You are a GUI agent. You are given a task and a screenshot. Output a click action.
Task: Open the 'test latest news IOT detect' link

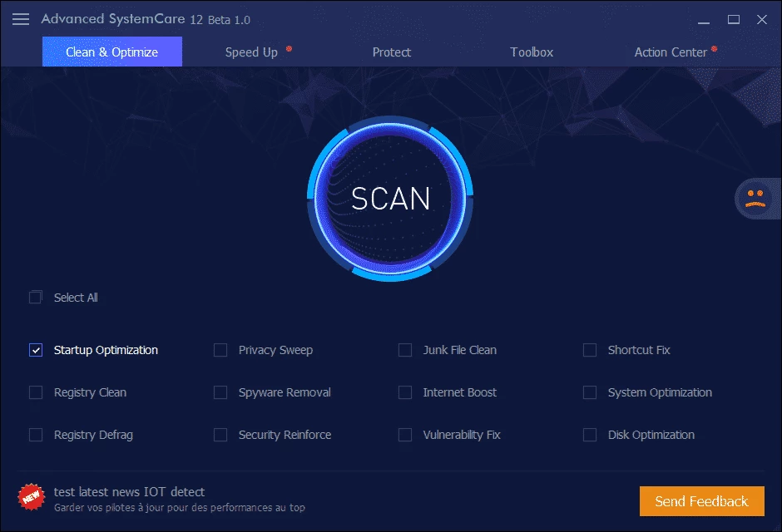click(x=129, y=491)
